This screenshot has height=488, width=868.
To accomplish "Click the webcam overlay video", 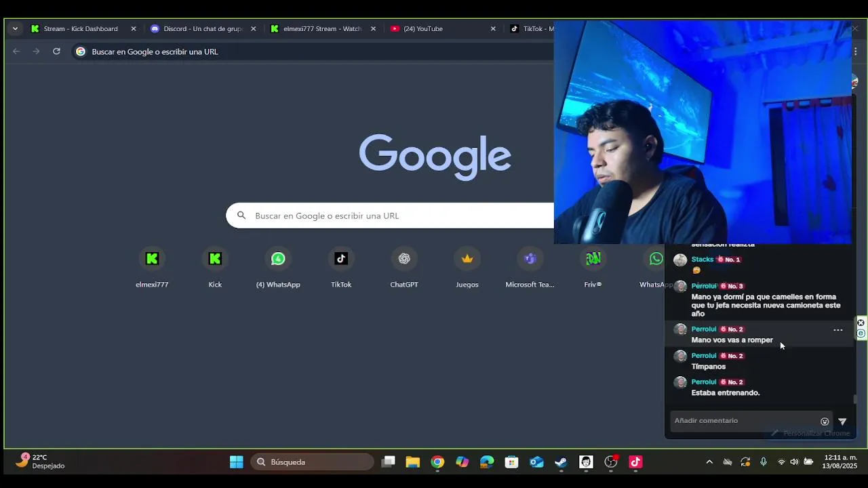I will [703, 131].
